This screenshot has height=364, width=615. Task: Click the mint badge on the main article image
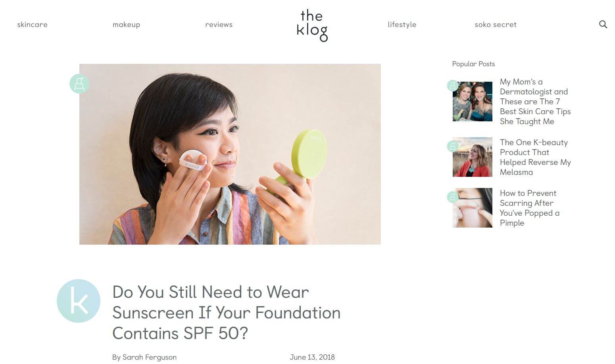(x=79, y=84)
